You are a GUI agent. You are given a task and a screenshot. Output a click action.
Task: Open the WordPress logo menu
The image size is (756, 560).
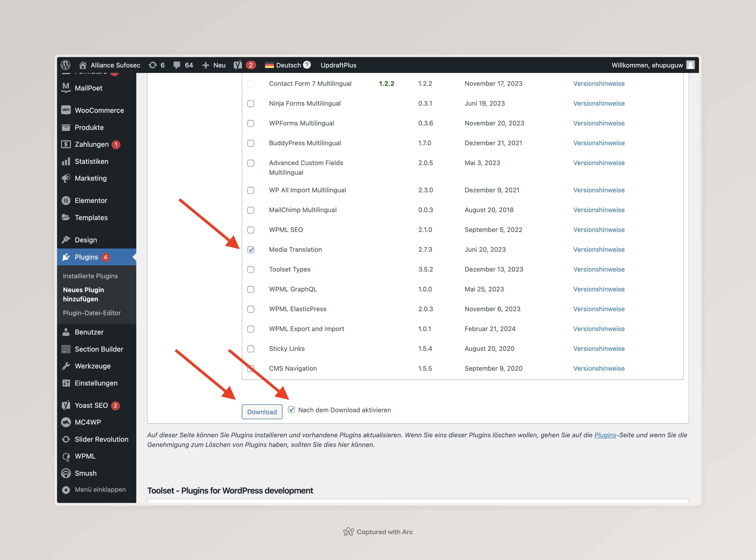65,65
